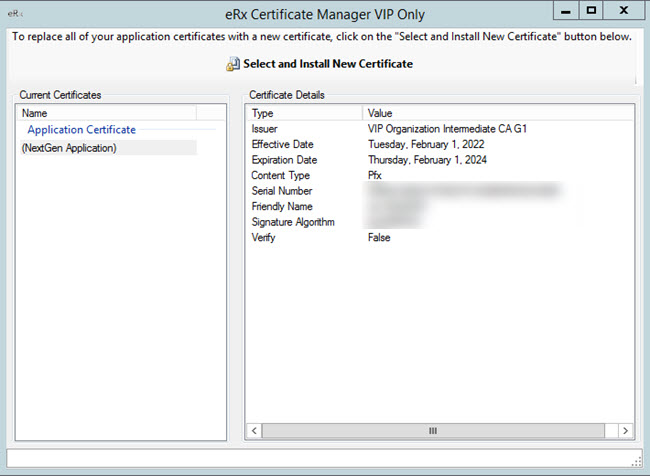
Task: Click scroll left arrow in Certificate Details
Action: (x=254, y=431)
